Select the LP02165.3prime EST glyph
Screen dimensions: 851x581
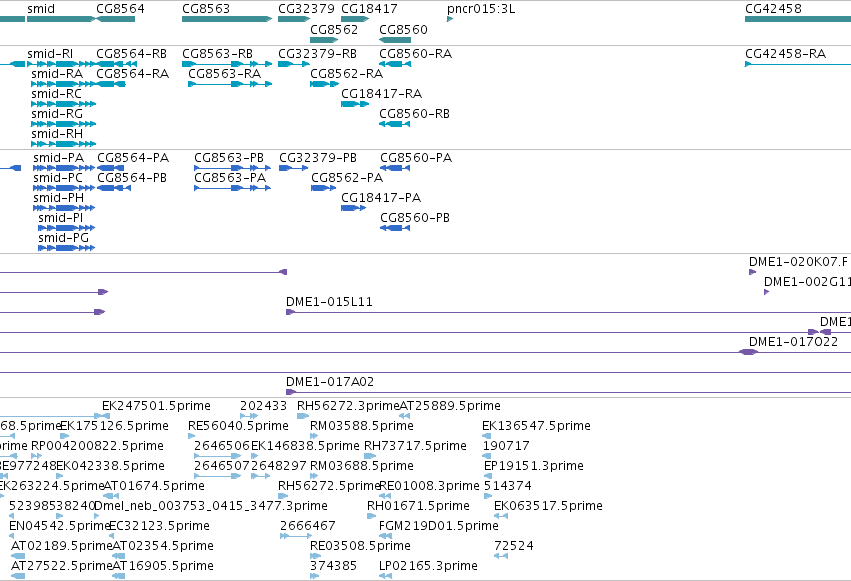coord(385,576)
